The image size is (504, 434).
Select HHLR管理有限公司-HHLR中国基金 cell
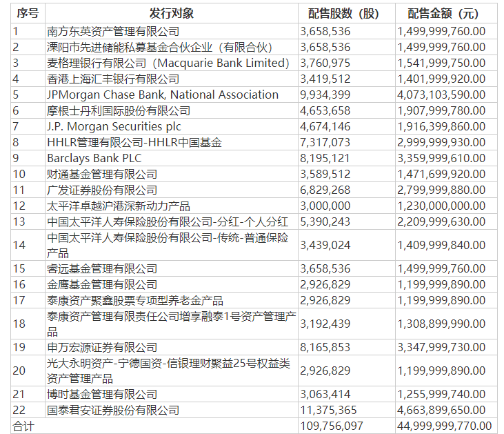pyautogui.click(x=134, y=142)
